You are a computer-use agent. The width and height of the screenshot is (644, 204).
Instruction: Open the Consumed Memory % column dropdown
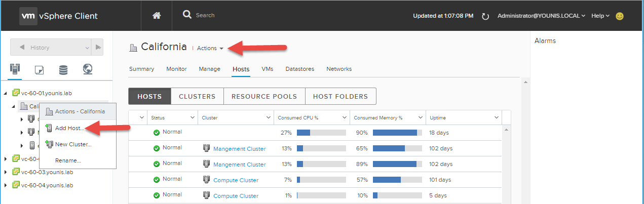(x=420, y=117)
